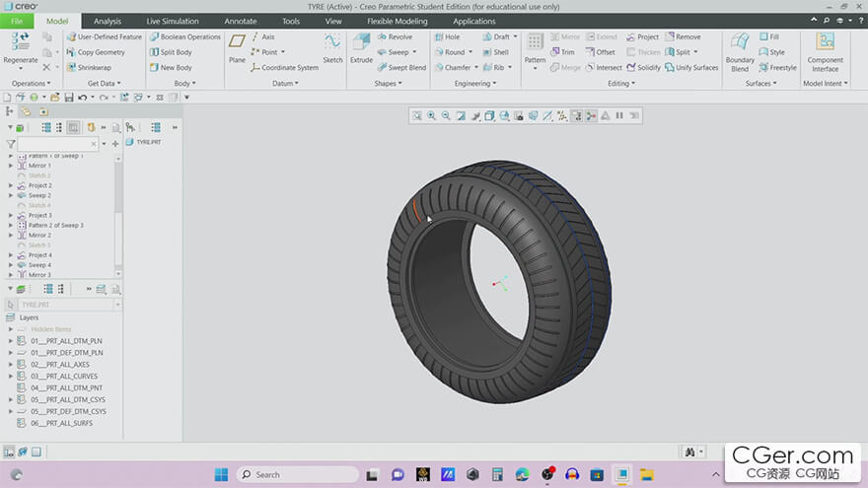This screenshot has width=868, height=488.
Task: Expand the Mirror 1 tree node
Action: click(11, 166)
